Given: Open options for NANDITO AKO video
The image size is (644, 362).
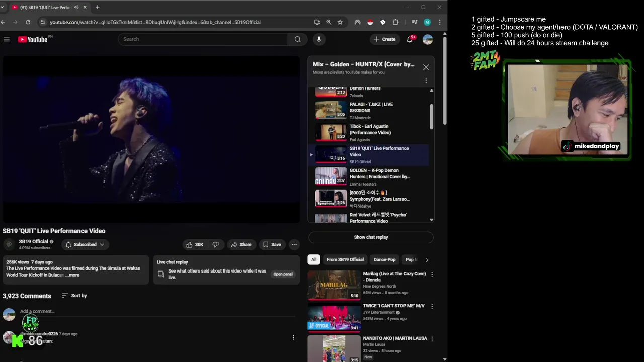Looking at the screenshot, I should pyautogui.click(x=432, y=339).
